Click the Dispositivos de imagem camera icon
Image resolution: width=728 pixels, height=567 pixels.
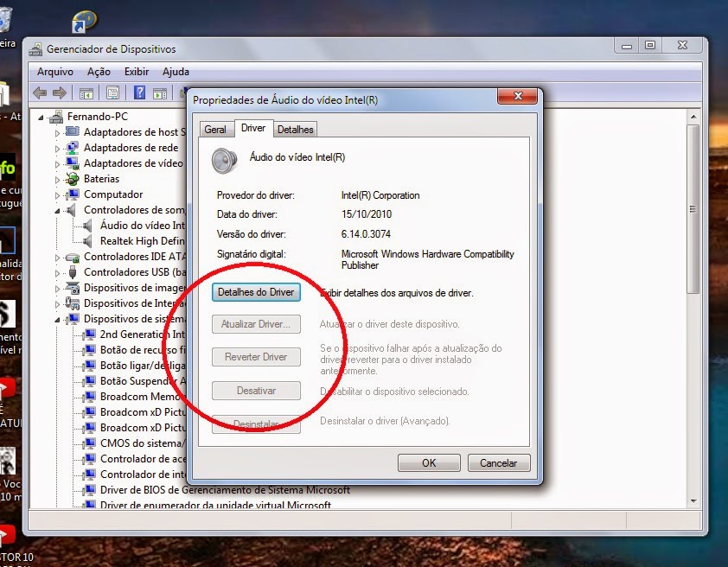coord(72,288)
